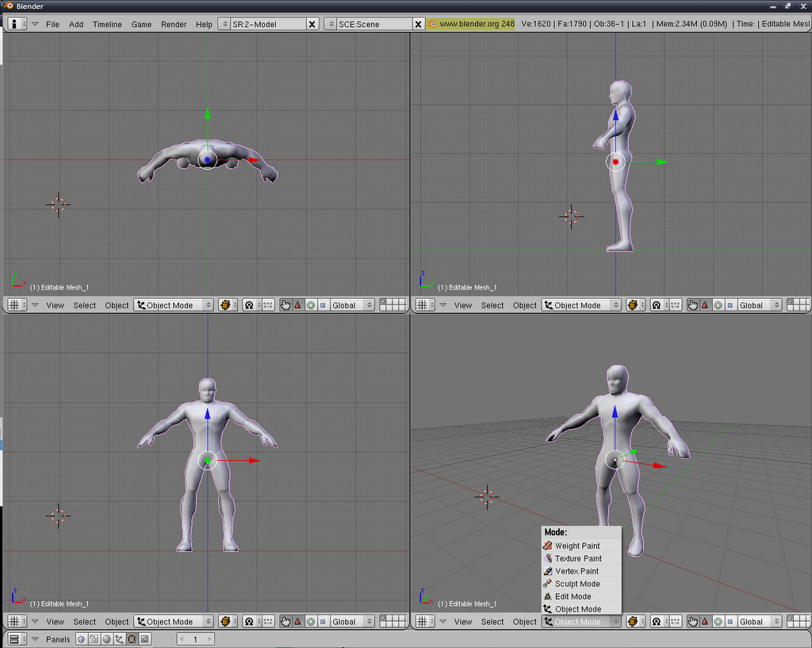The image size is (812, 648).
Task: Choose Weight Paint from the Mode menu
Action: coord(577,546)
